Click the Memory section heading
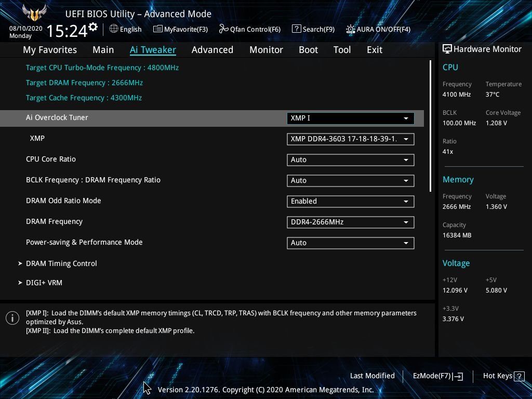Image resolution: width=532 pixels, height=399 pixels. tap(458, 179)
